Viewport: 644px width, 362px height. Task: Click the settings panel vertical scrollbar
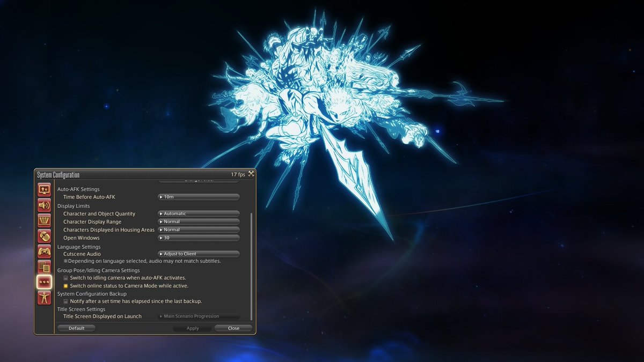[251, 267]
